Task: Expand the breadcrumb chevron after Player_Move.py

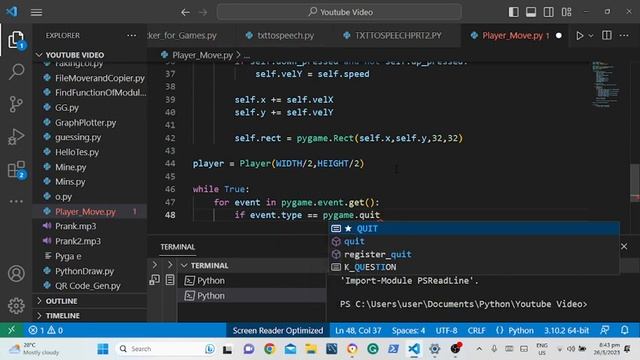Action: (x=238, y=55)
